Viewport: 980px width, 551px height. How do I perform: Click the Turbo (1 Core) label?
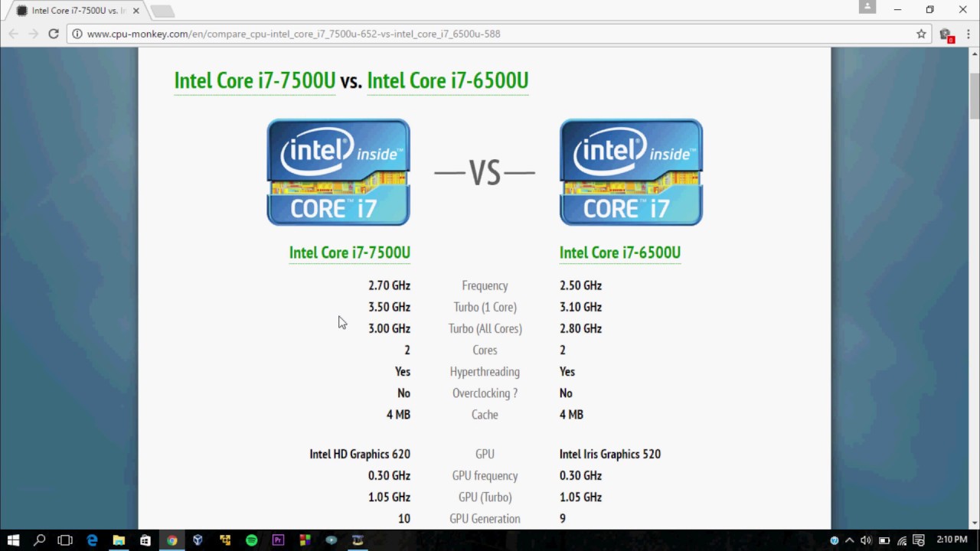485,307
